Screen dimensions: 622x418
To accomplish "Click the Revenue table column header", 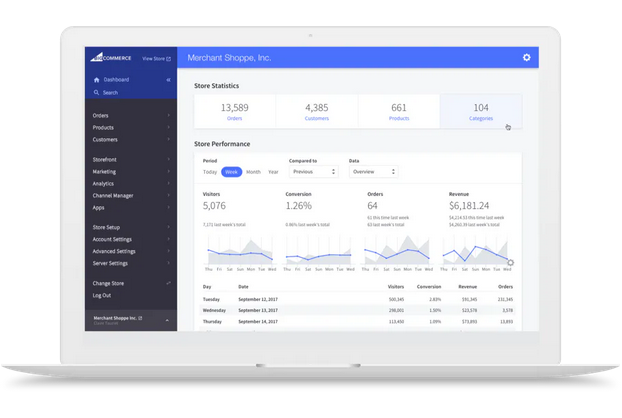I will point(467,286).
